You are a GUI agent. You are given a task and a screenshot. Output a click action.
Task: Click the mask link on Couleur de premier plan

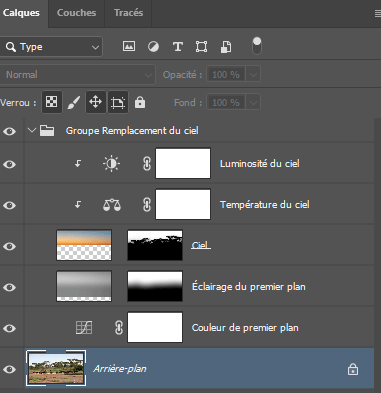pyautogui.click(x=119, y=327)
